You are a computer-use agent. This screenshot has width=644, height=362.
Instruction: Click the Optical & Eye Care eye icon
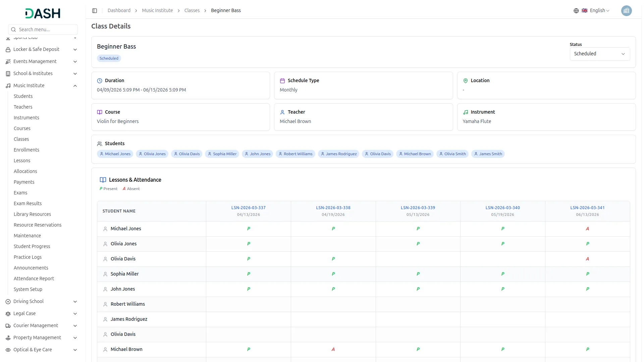tap(8, 350)
